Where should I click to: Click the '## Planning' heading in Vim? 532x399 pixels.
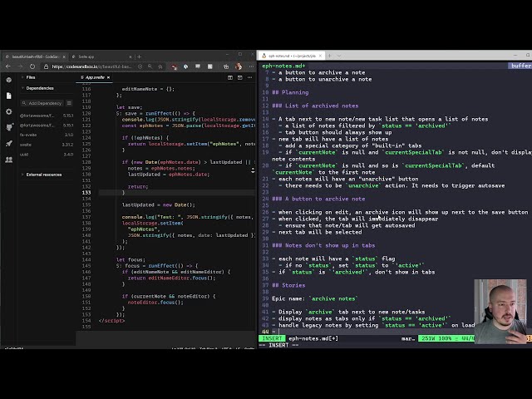290,92
